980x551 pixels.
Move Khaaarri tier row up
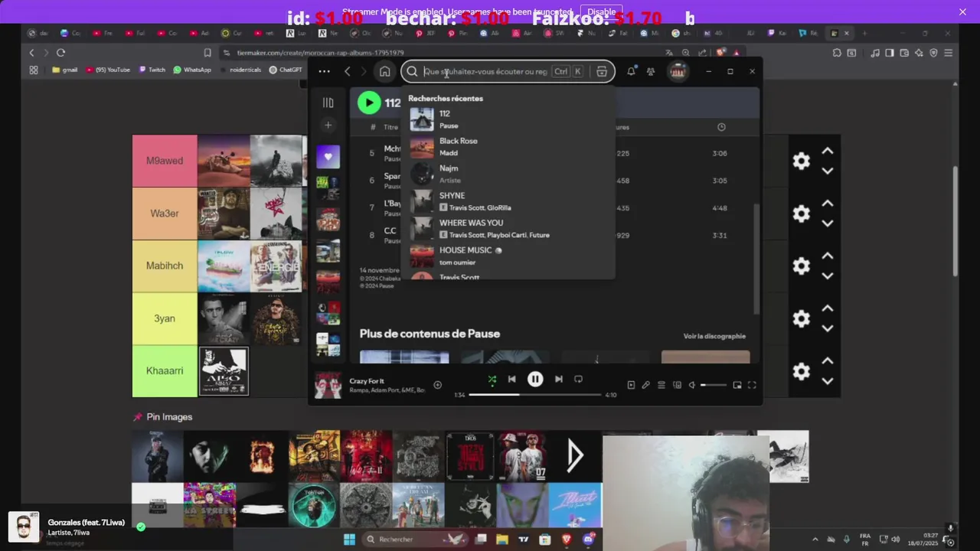[828, 360]
